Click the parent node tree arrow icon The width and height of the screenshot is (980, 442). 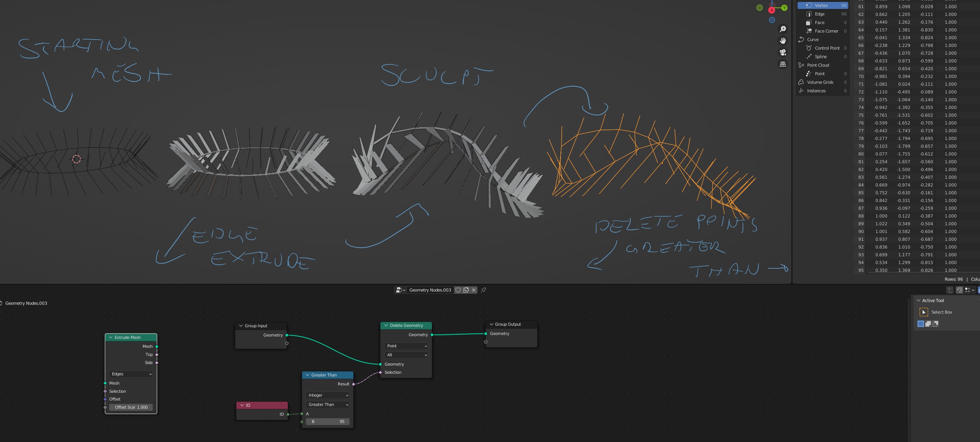tap(949, 290)
